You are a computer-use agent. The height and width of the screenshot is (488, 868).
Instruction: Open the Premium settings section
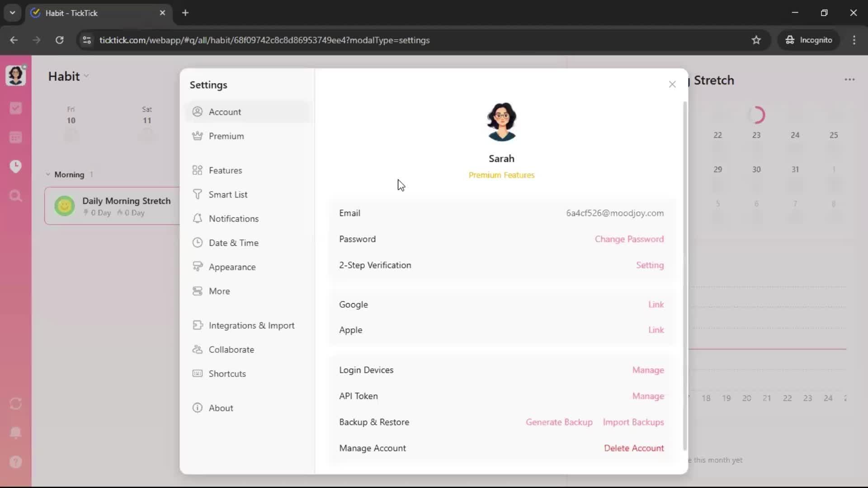226,136
